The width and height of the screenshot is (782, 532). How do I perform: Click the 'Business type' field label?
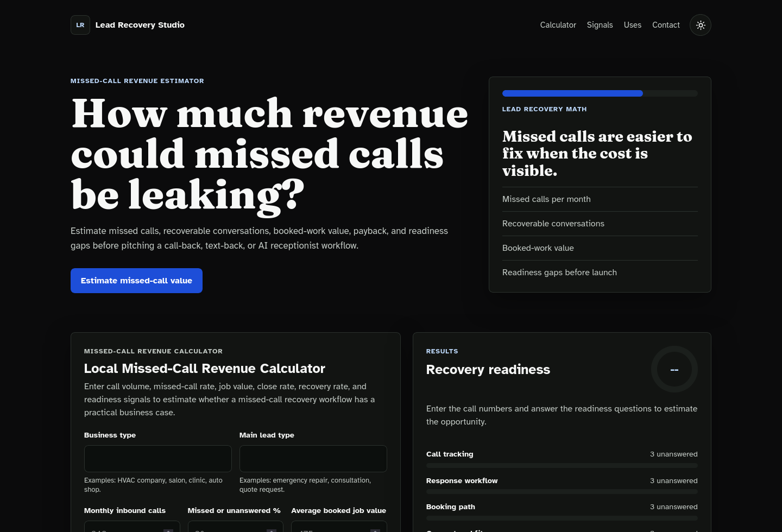click(x=110, y=435)
